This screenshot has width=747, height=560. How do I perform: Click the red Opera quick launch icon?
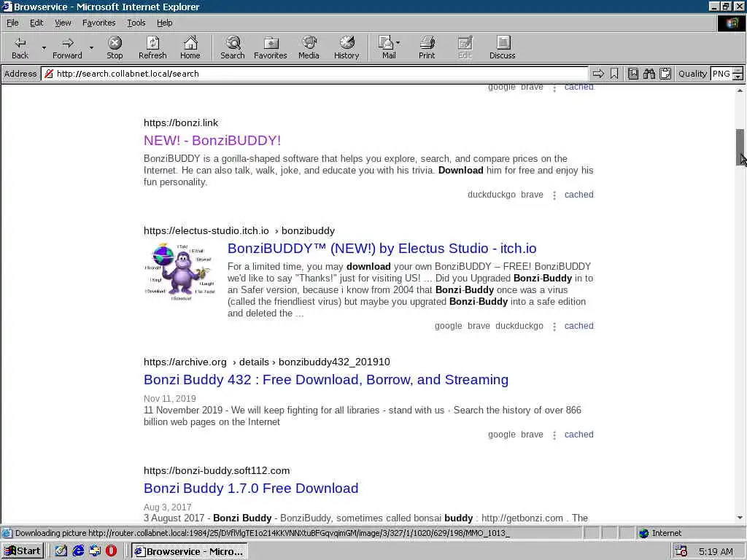point(111,551)
